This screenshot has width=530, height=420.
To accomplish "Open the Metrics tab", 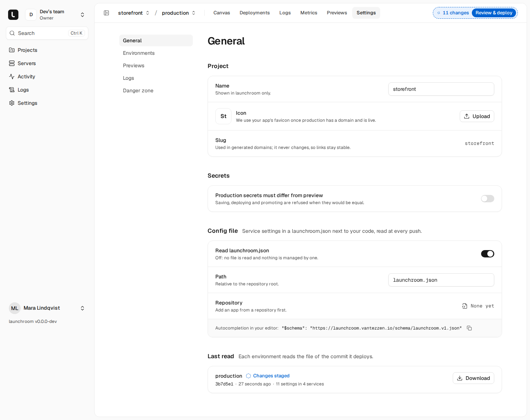I will [309, 13].
